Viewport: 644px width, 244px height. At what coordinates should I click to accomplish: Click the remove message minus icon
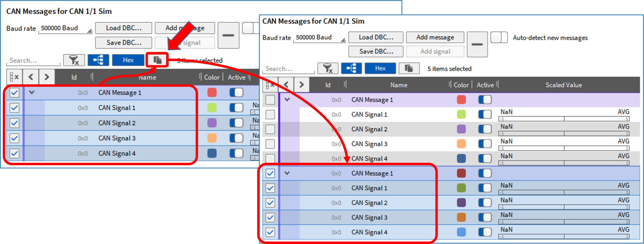click(477, 44)
